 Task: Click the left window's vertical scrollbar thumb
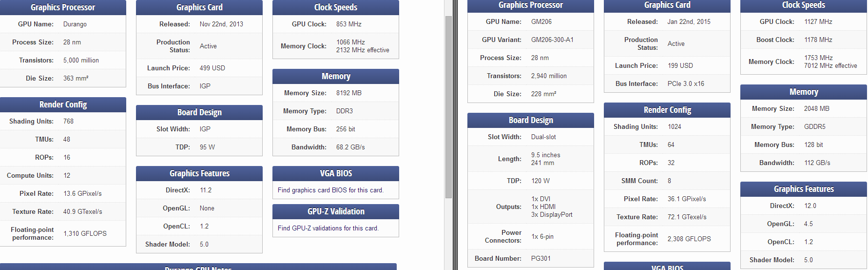pos(448,107)
